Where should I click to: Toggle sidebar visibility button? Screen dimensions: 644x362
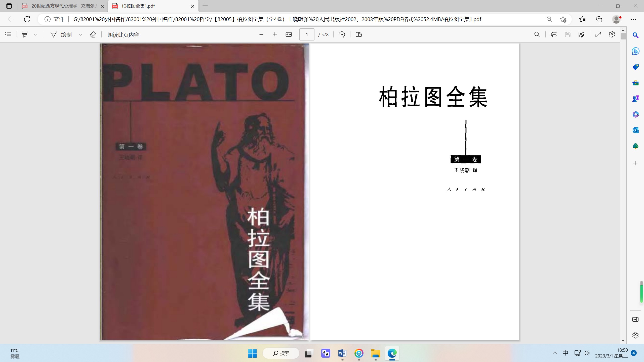[635, 319]
